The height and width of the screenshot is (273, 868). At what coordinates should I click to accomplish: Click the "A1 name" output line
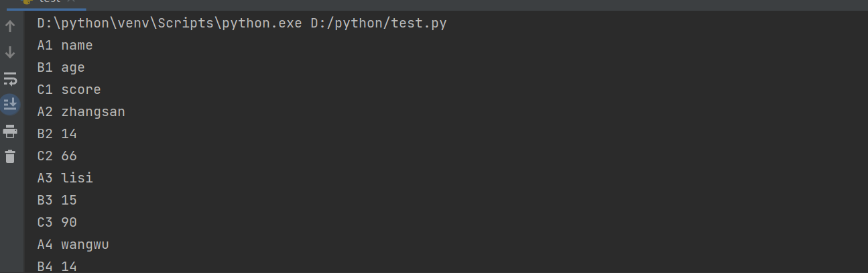[65, 46]
